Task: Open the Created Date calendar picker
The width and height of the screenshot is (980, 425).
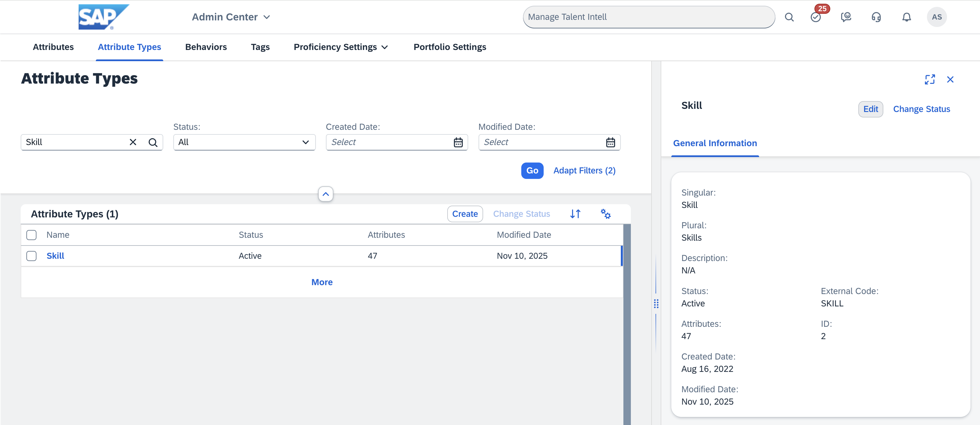Action: tap(458, 142)
